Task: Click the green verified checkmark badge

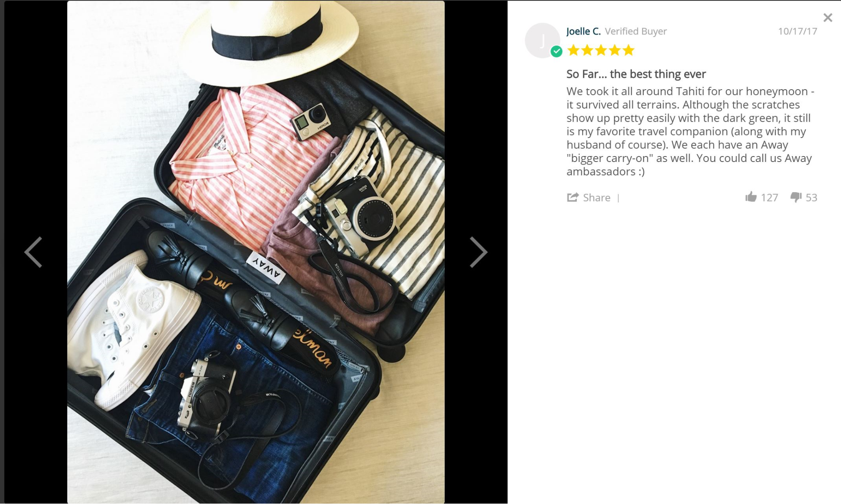Action: [556, 51]
